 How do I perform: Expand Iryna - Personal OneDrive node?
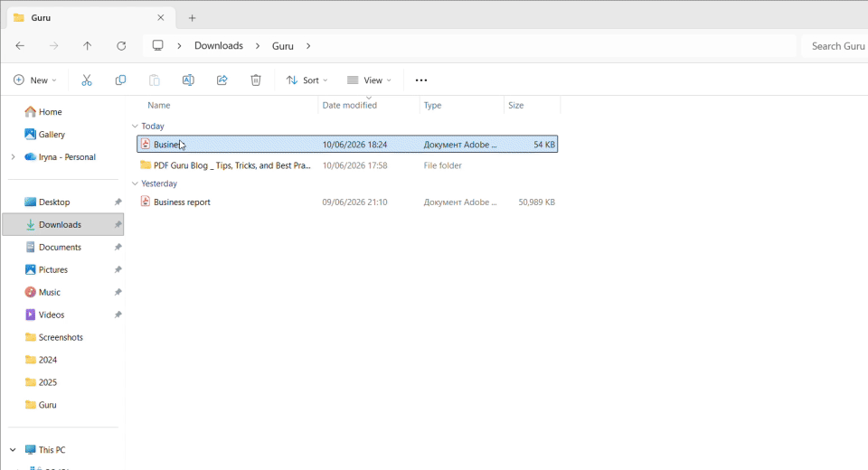13,157
